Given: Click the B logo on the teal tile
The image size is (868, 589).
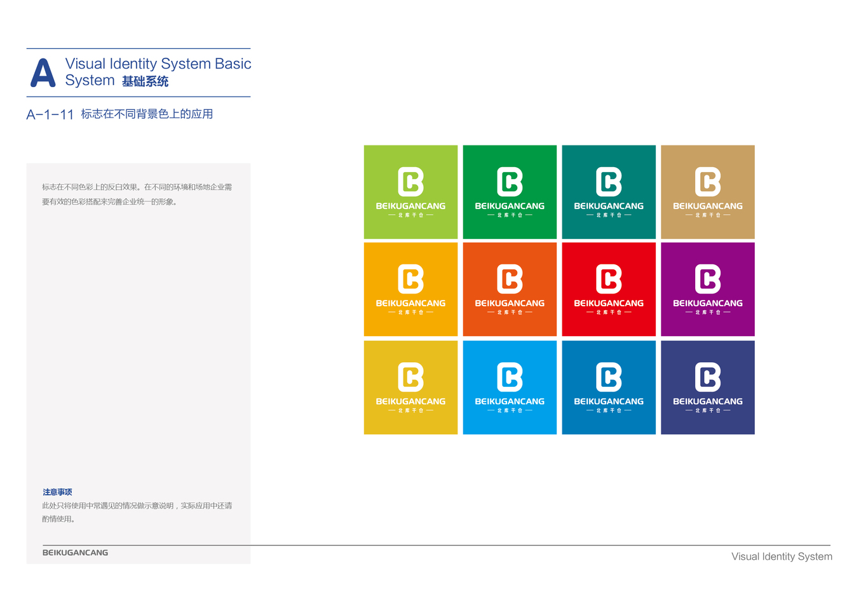Looking at the screenshot, I should [x=609, y=182].
